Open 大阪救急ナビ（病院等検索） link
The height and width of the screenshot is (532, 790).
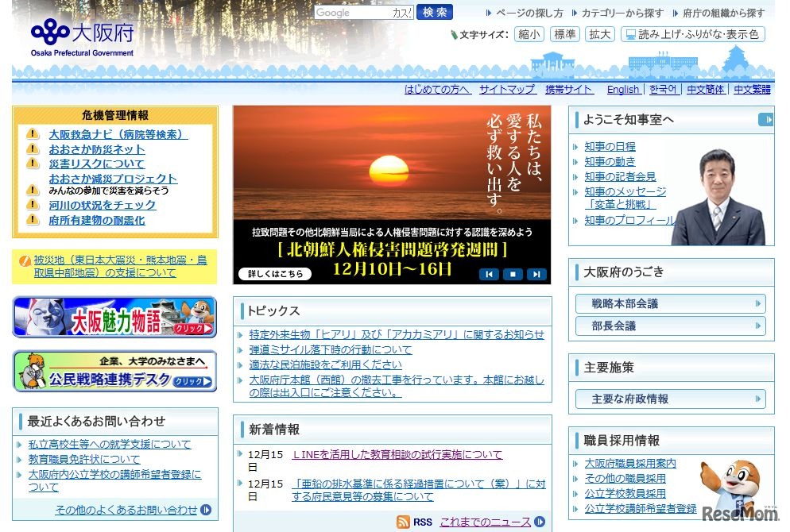coord(118,134)
